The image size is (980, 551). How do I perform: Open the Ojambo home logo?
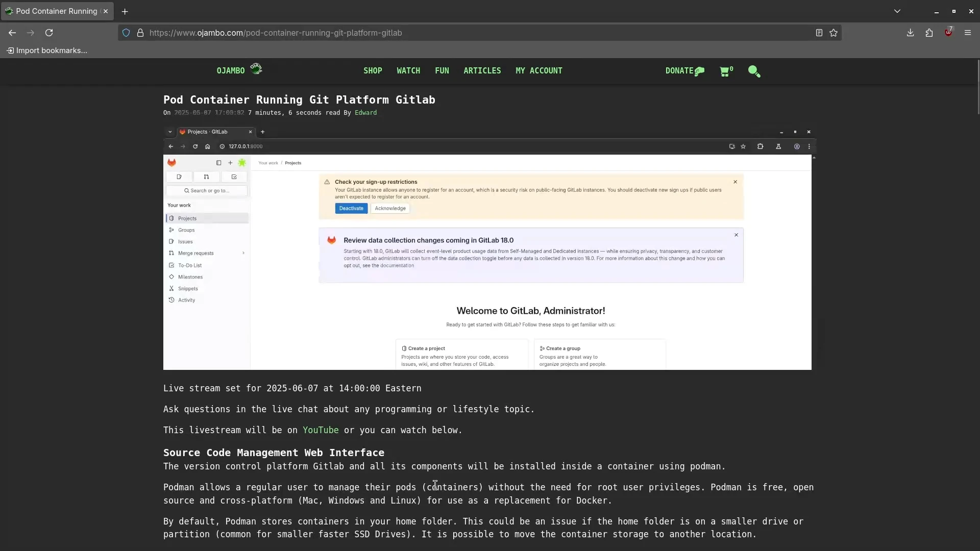tap(239, 70)
